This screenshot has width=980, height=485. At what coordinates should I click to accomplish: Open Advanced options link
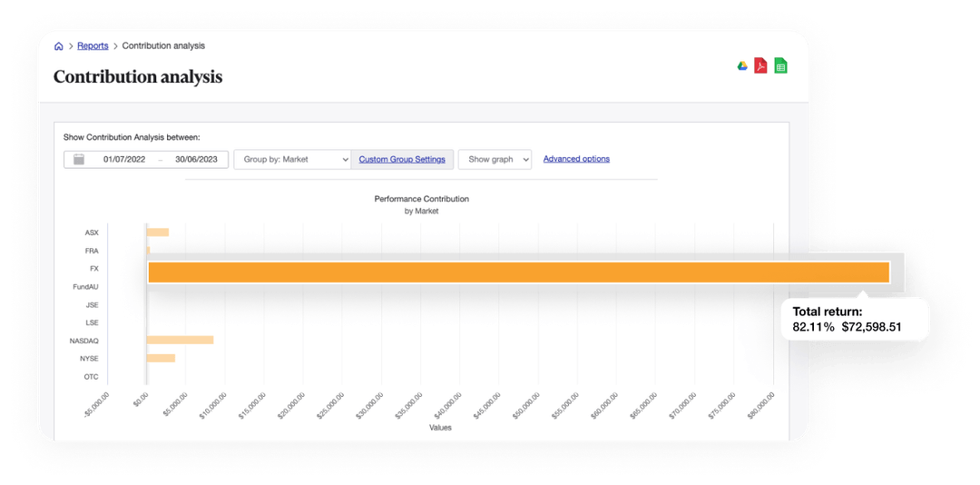[576, 159]
